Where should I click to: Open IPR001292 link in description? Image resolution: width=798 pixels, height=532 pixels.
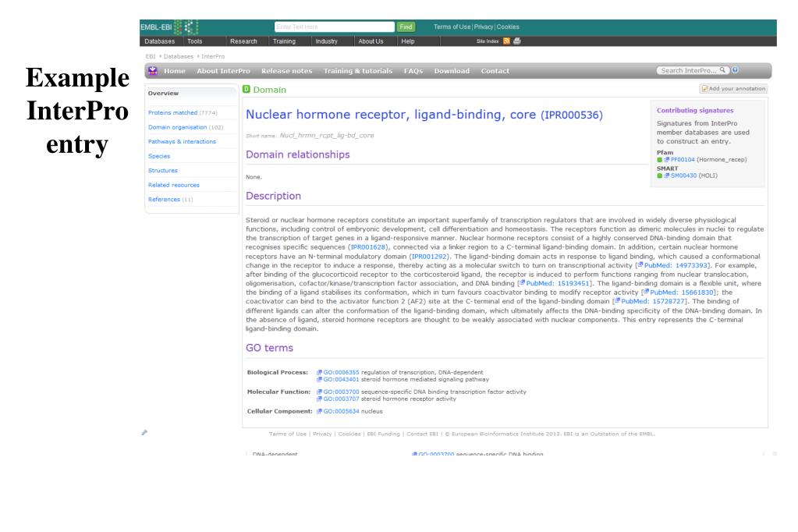429,257
